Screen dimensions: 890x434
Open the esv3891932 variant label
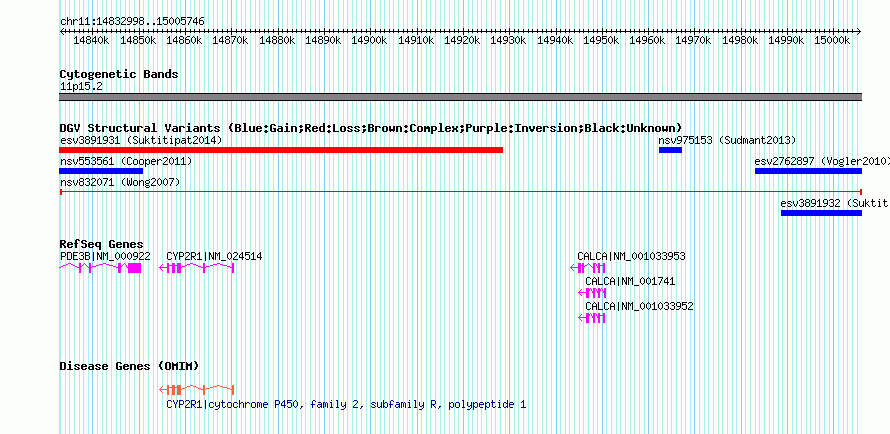pos(835,203)
